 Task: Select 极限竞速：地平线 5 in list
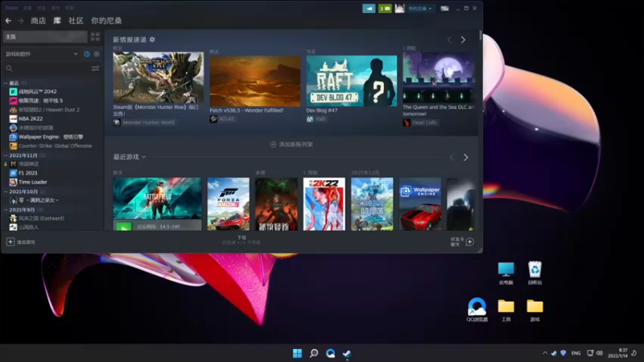pyautogui.click(x=41, y=101)
